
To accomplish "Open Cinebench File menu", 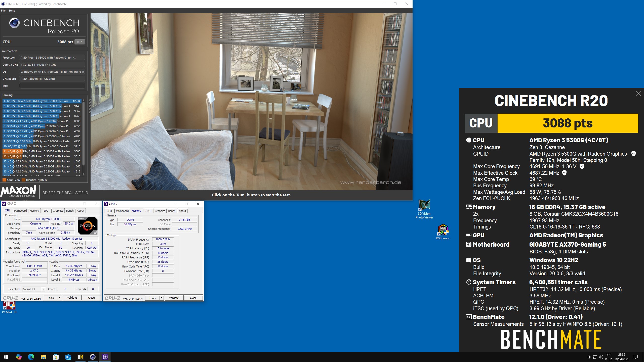I will pyautogui.click(x=3, y=11).
